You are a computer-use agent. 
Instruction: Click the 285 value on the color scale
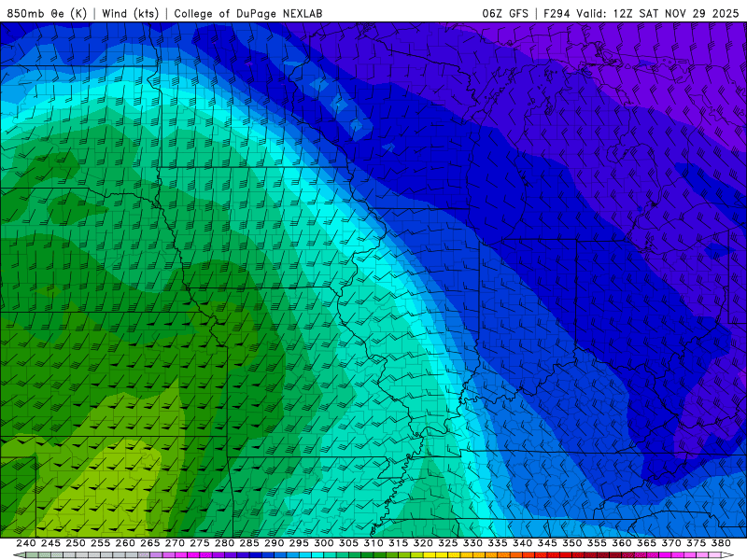(249, 543)
